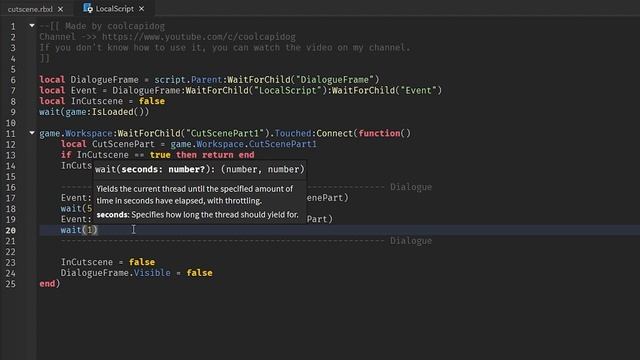Viewport: 640px width, 360px height.
Task: Click the wait function signature tooltip
Action: 200,169
